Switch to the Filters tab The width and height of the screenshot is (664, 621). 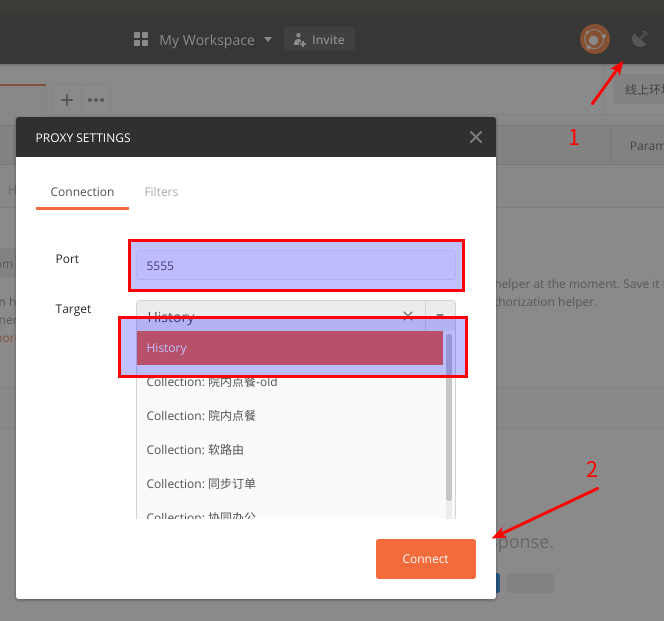coord(161,192)
